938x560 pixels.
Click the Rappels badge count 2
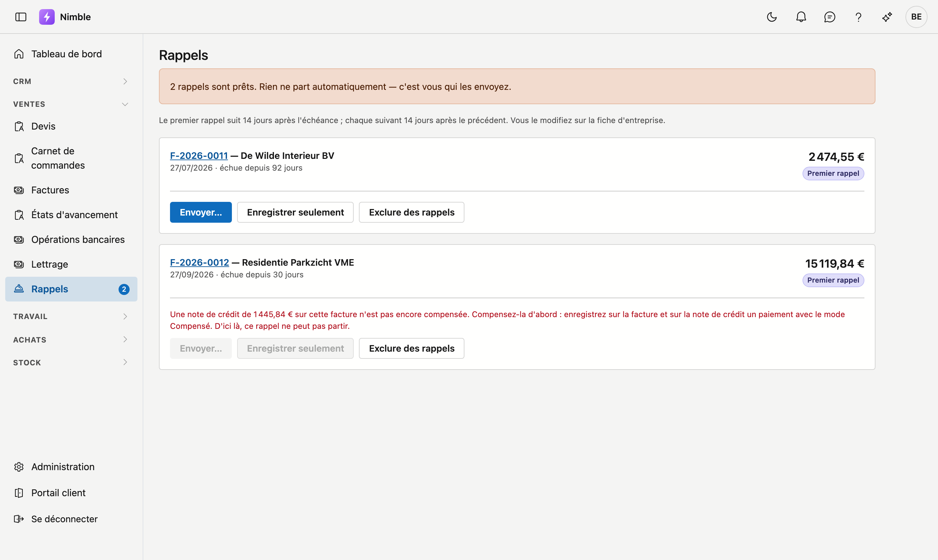coord(124,289)
